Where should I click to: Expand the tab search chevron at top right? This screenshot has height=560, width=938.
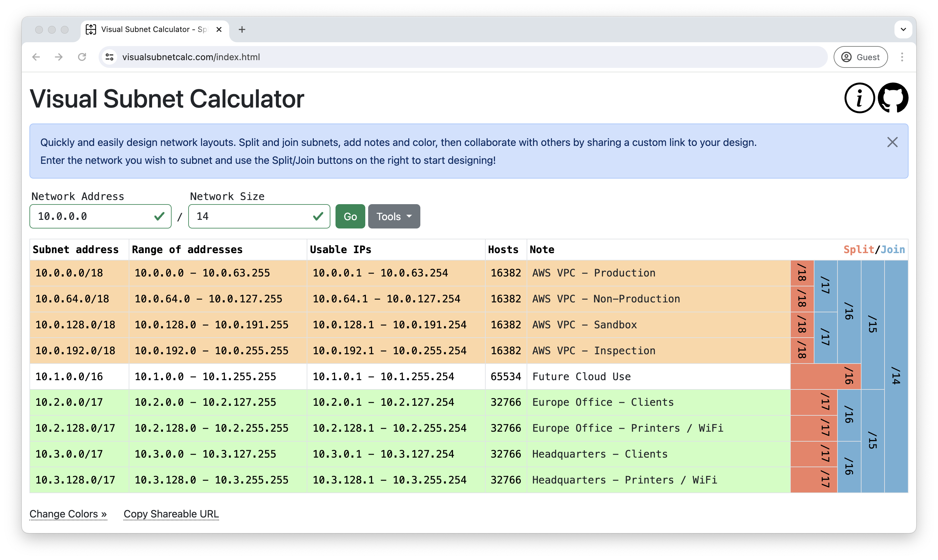(x=903, y=29)
